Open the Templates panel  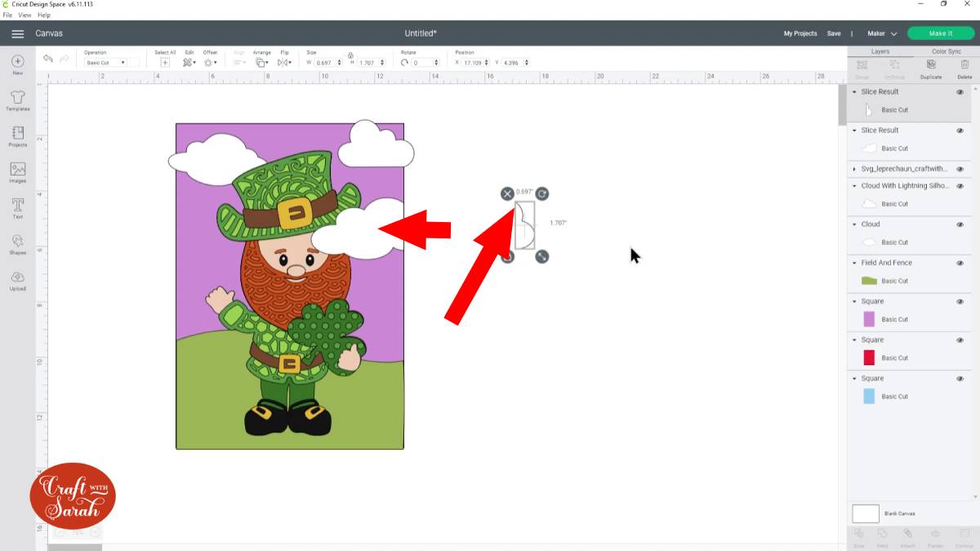click(x=17, y=100)
